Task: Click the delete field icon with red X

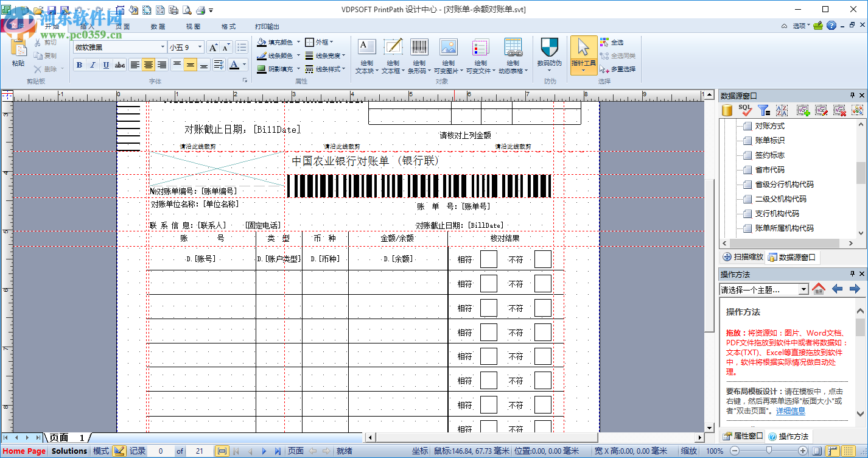Action: (x=839, y=110)
